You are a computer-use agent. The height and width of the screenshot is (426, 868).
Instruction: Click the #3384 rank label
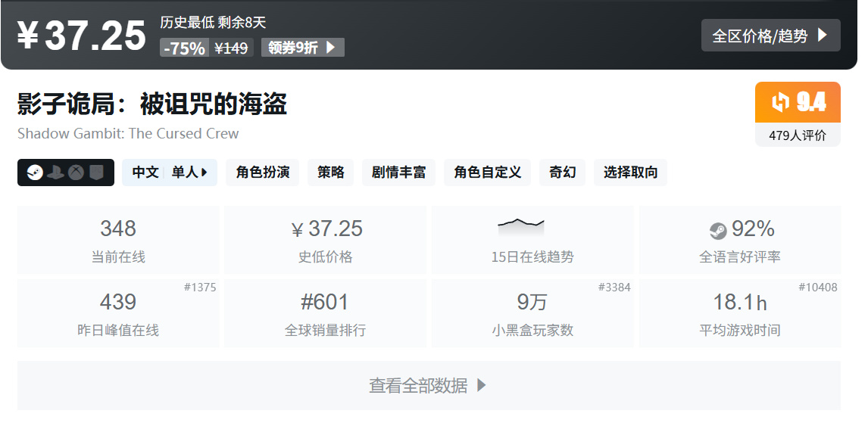[x=614, y=287]
